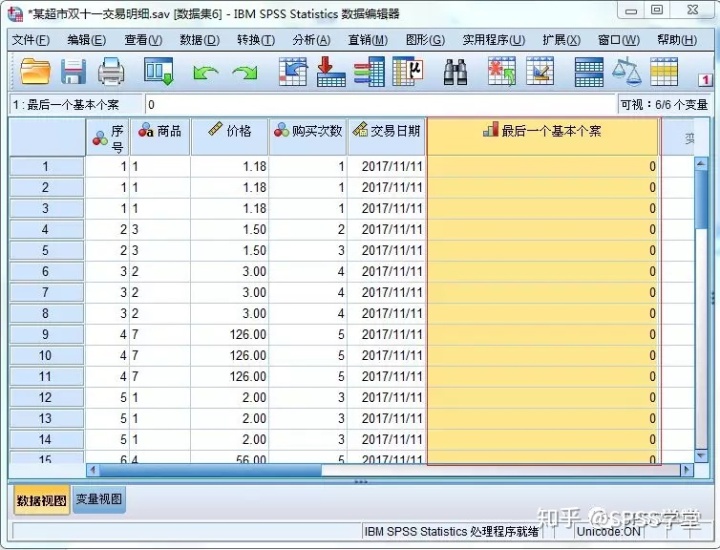
Task: Insert cases toolbar icon
Action: coord(501,71)
